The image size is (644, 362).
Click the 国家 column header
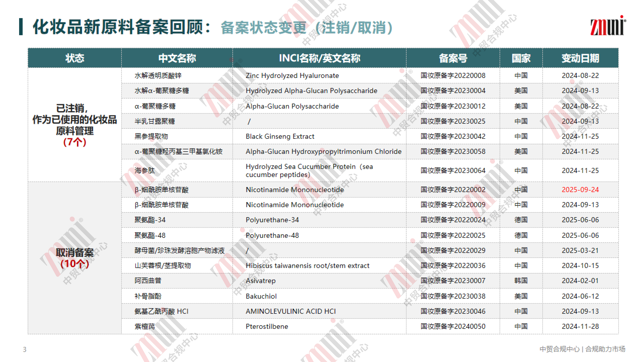point(521,58)
